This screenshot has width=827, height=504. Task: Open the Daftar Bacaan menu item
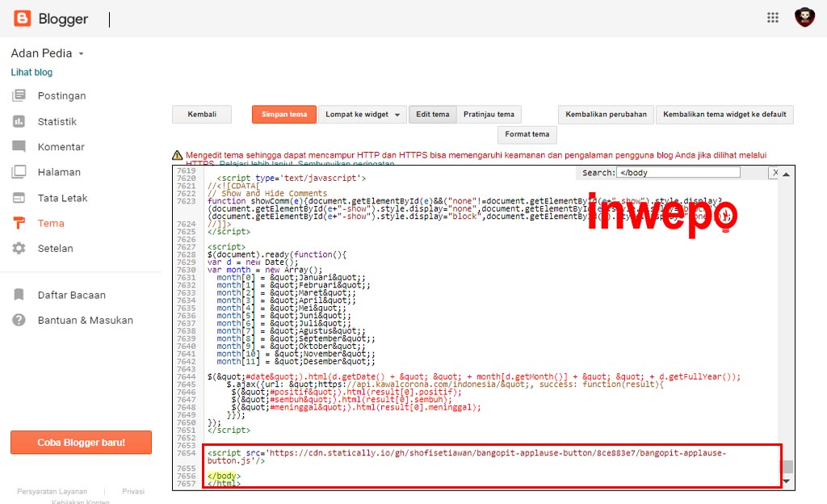71,296
